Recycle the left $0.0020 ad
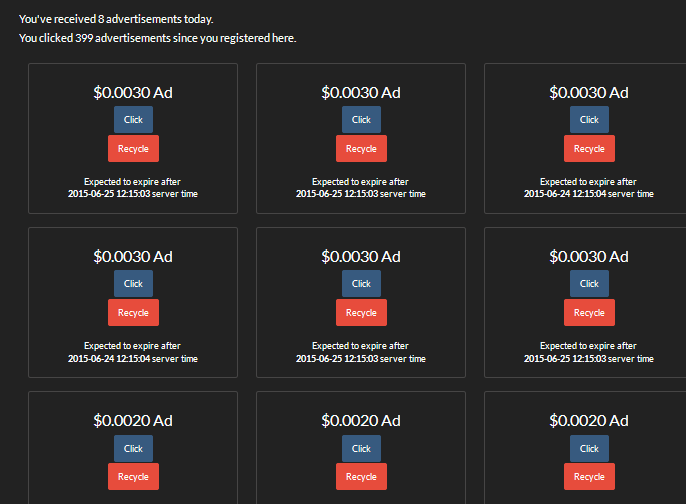 click(133, 477)
